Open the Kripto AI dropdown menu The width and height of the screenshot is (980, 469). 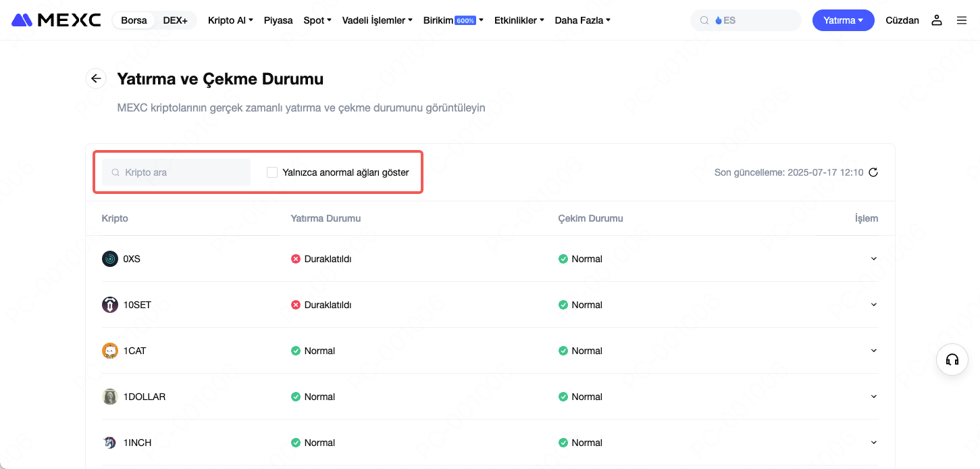coord(230,20)
